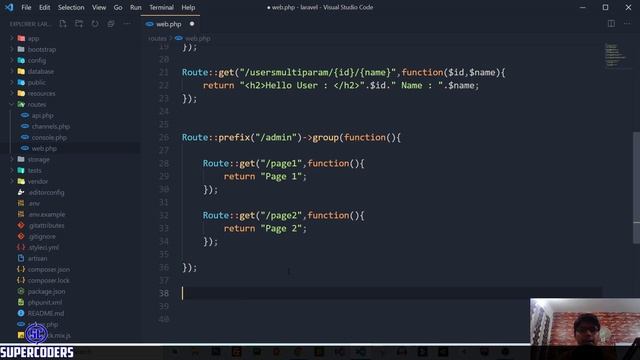The image size is (640, 360).
Task: Refresh the Explorer file tree
Action: click(95, 24)
